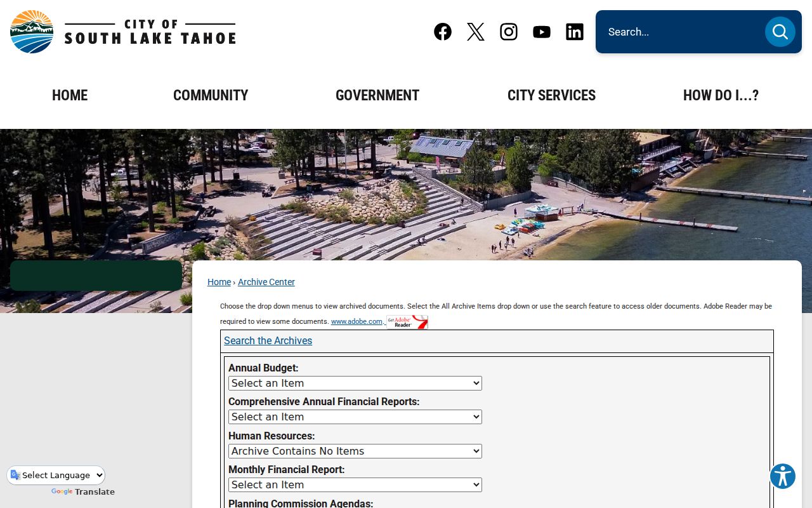Open the accessibility options icon

click(x=783, y=476)
